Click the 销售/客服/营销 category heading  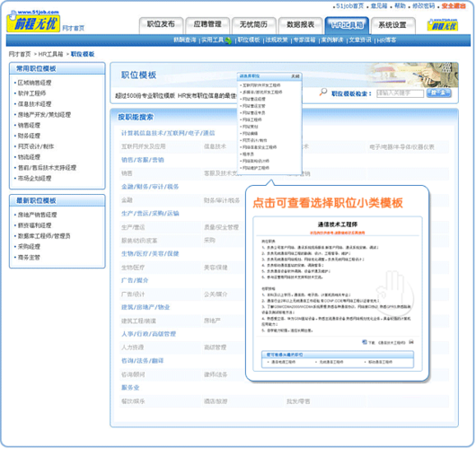click(x=143, y=160)
